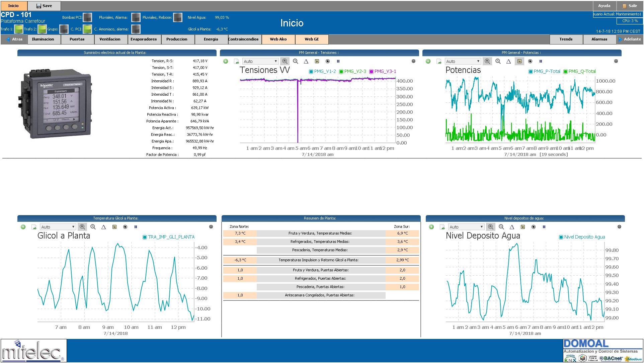Click the zoom home icon in Glicol chart

[x=82, y=227]
